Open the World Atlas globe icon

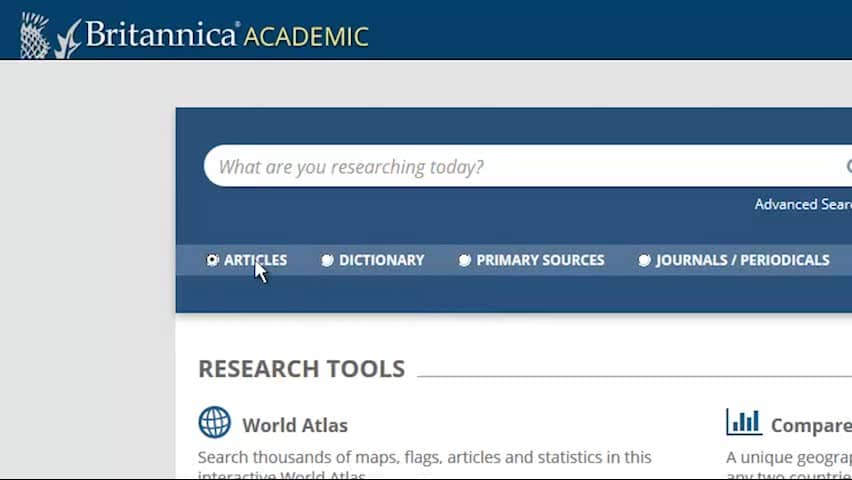pos(214,422)
